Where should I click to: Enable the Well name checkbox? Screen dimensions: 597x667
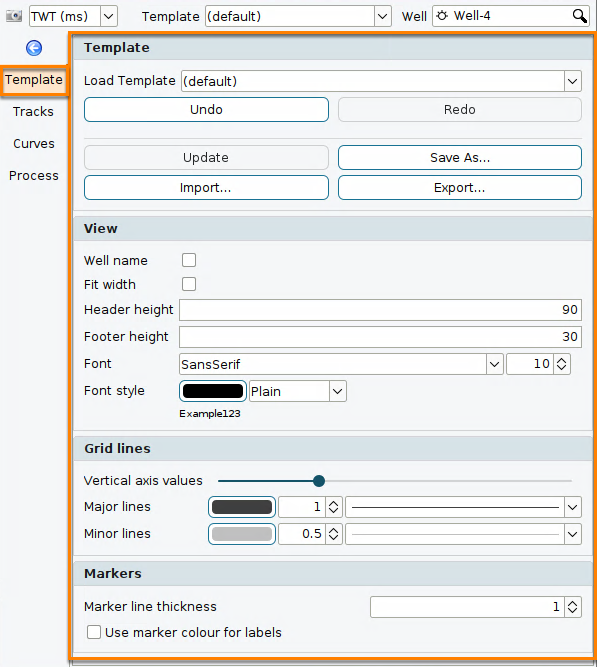pos(189,260)
